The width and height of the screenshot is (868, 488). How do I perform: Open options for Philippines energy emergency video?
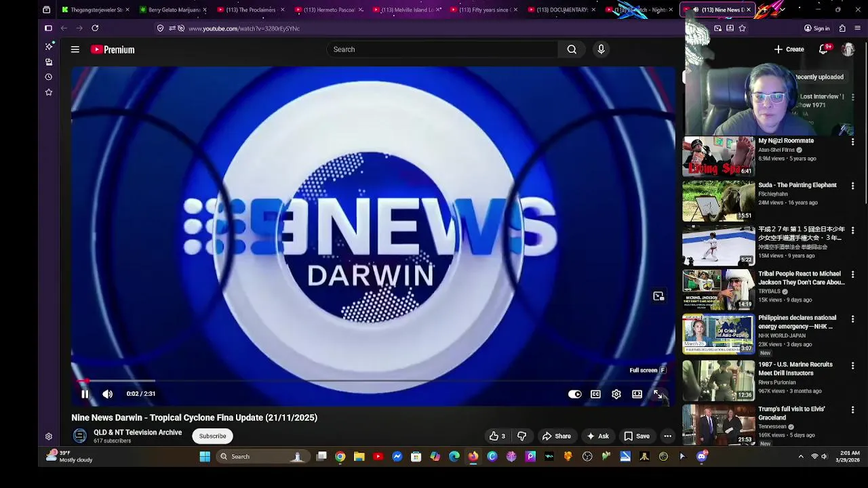tap(852, 319)
